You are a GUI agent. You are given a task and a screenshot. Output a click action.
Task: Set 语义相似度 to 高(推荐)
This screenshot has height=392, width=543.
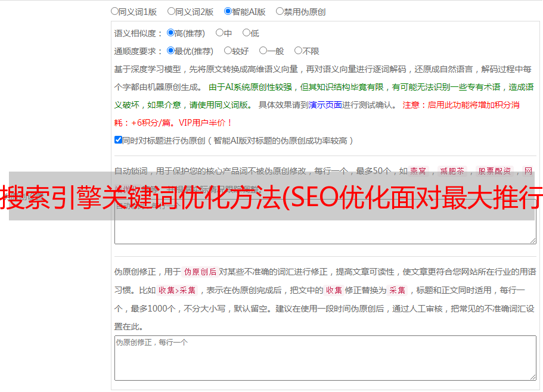click(170, 33)
